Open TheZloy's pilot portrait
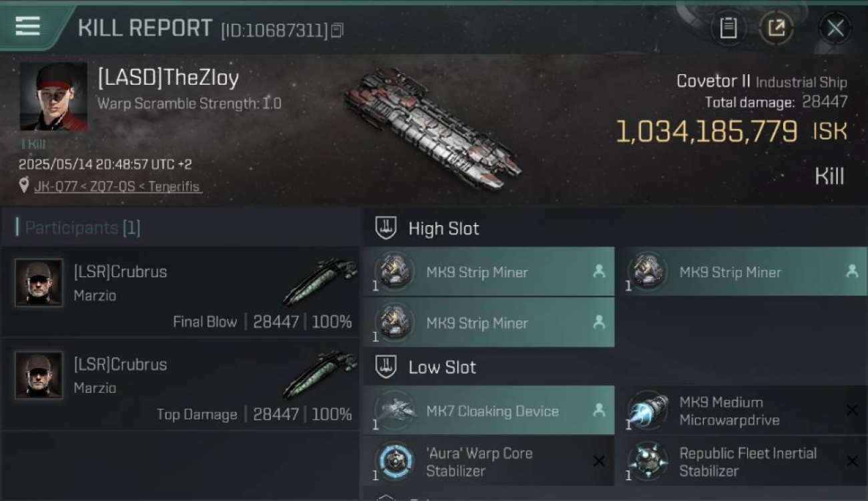 (53, 96)
